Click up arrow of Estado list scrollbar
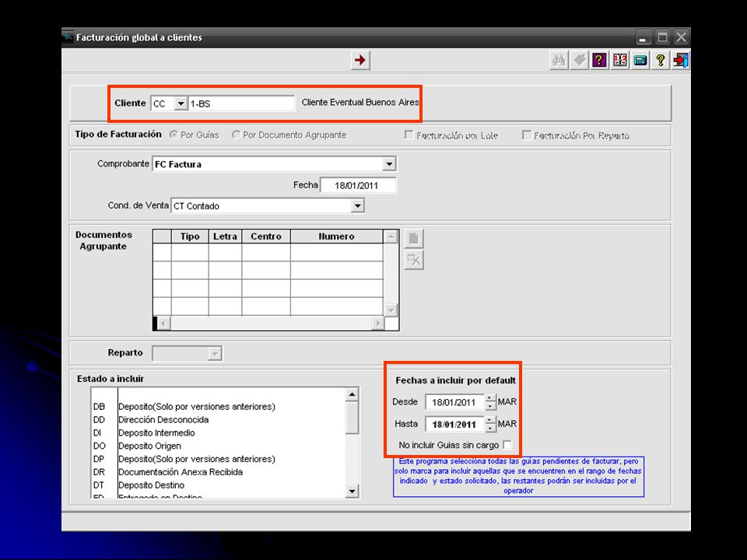The height and width of the screenshot is (560, 747). pyautogui.click(x=352, y=394)
